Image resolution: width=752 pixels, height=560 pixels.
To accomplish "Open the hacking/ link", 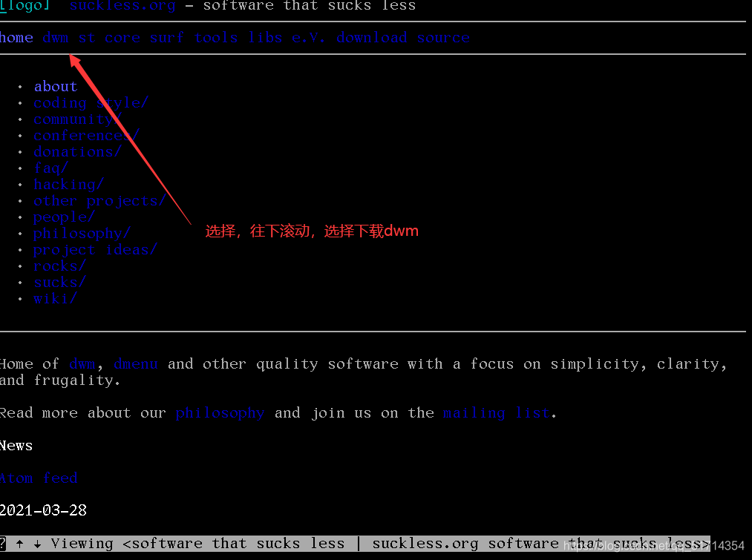I will pos(68,184).
